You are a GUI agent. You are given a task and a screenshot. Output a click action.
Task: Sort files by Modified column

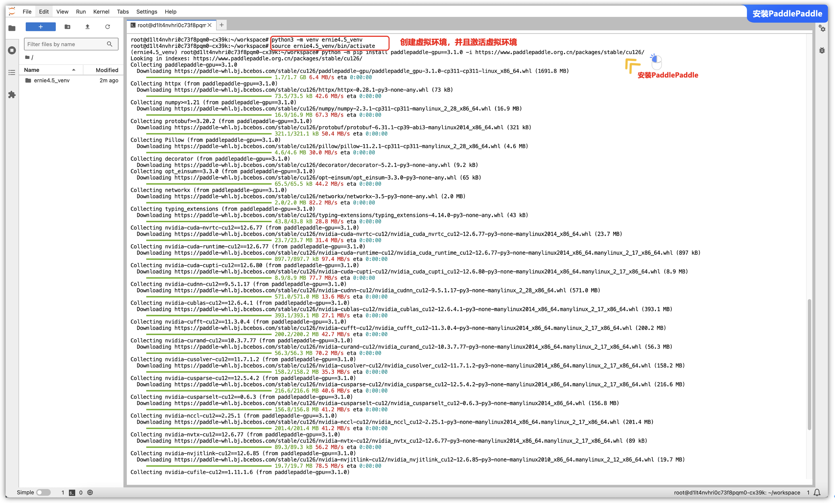(107, 70)
